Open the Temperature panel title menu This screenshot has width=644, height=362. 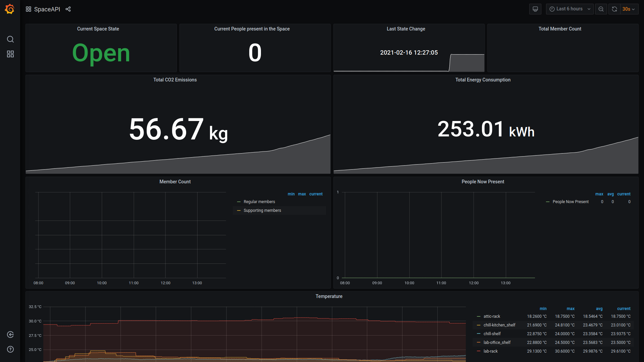[329, 296]
